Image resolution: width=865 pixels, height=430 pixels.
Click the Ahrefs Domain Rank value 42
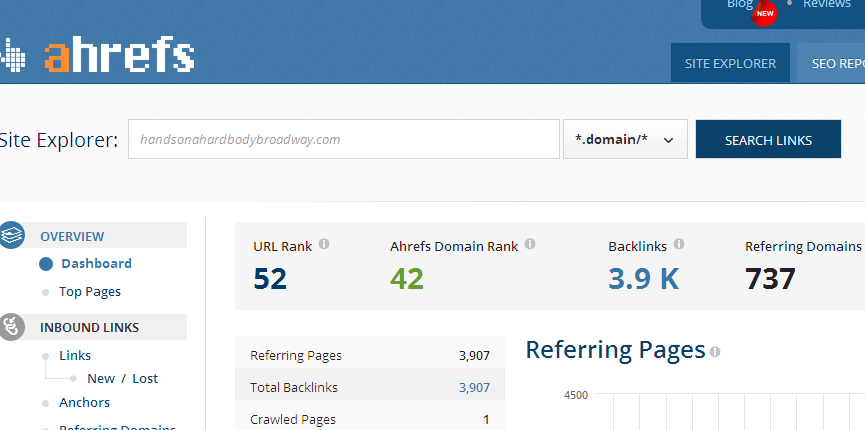407,278
